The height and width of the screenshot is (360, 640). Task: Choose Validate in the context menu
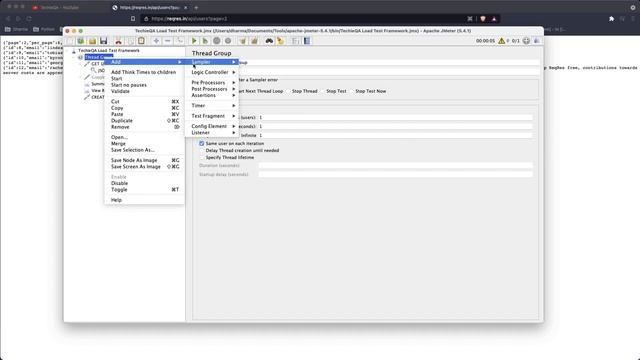144,91
